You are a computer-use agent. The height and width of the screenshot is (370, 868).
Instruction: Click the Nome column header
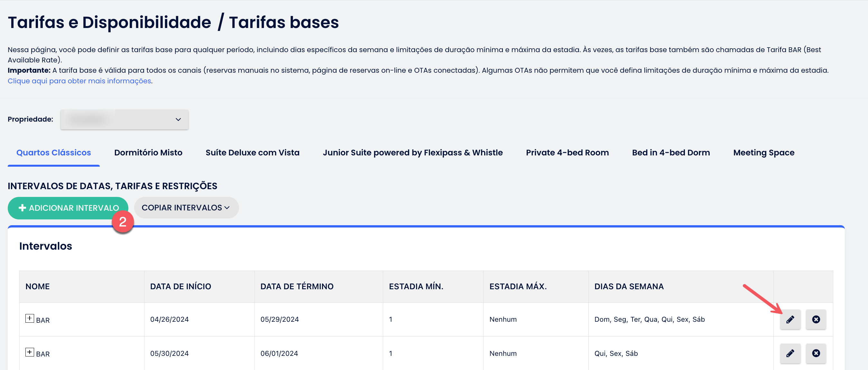(x=37, y=286)
